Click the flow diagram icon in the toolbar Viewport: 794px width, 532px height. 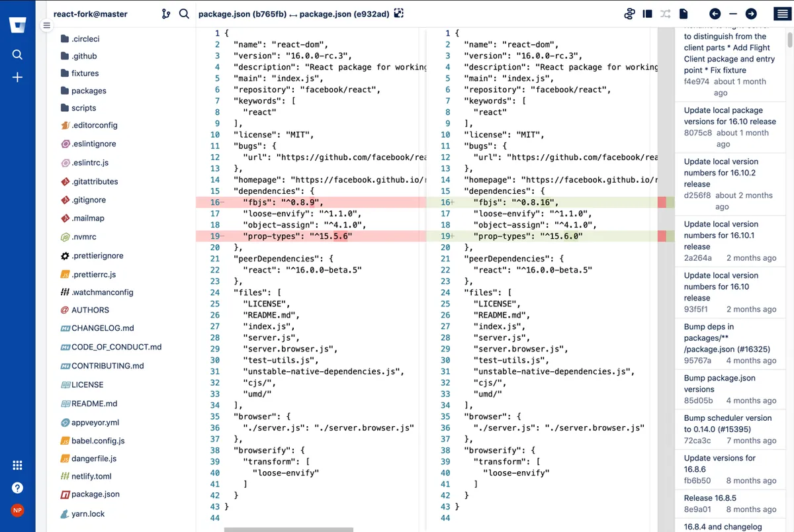coord(629,14)
